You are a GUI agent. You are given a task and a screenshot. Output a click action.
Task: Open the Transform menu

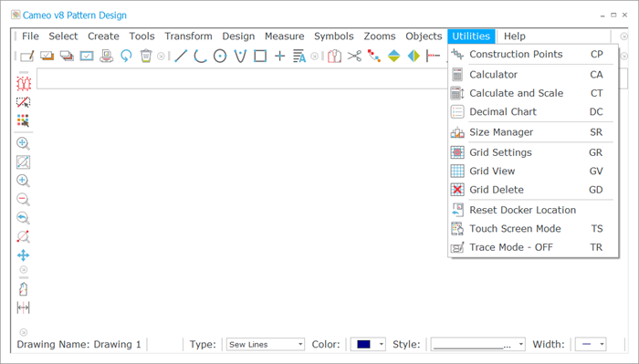click(188, 36)
